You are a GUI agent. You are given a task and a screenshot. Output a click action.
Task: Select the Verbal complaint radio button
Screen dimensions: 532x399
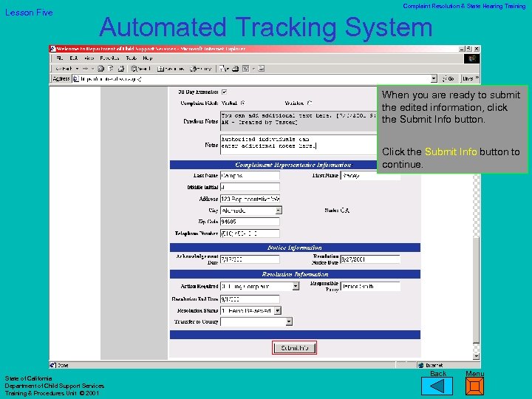242,103
